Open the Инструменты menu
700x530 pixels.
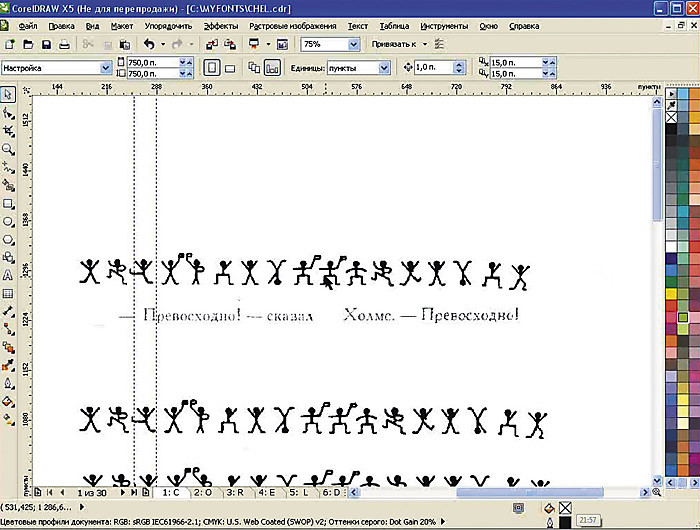(444, 26)
